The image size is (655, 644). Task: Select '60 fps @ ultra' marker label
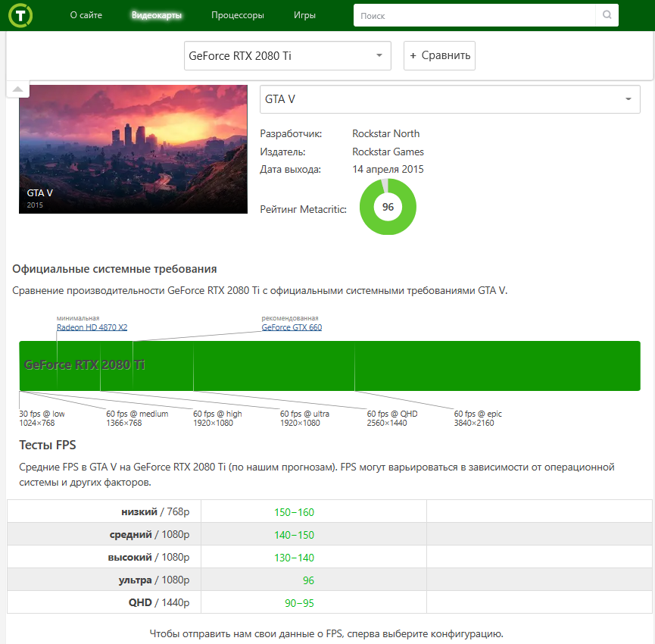coord(304,418)
